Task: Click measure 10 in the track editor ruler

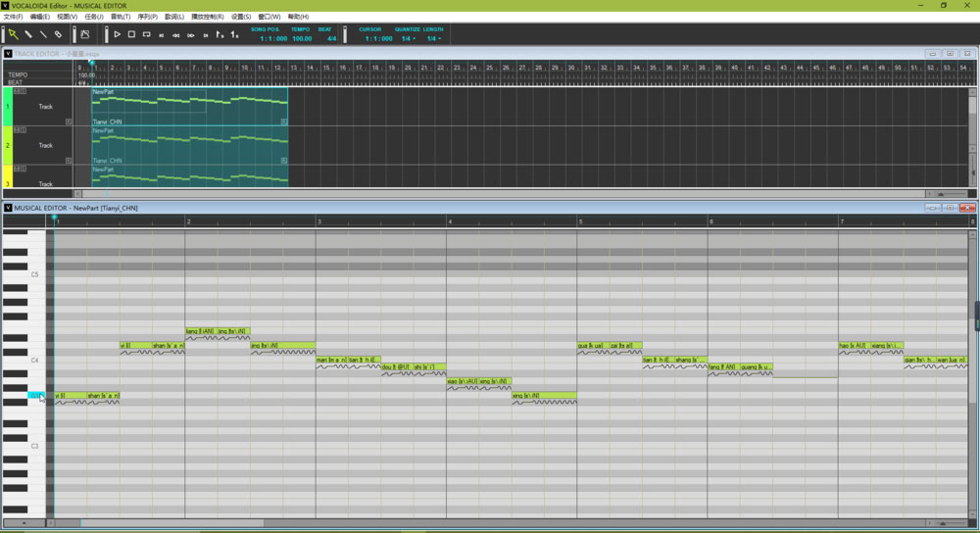Action: (x=244, y=68)
